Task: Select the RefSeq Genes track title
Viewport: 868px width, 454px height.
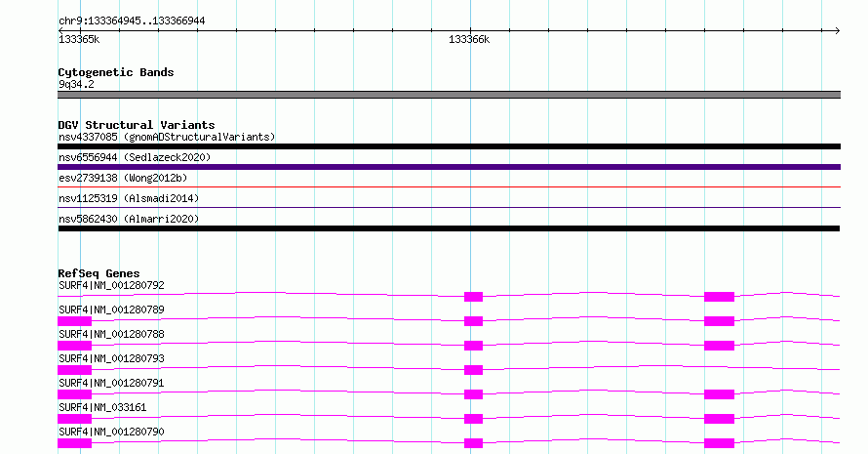Action: coord(99,273)
